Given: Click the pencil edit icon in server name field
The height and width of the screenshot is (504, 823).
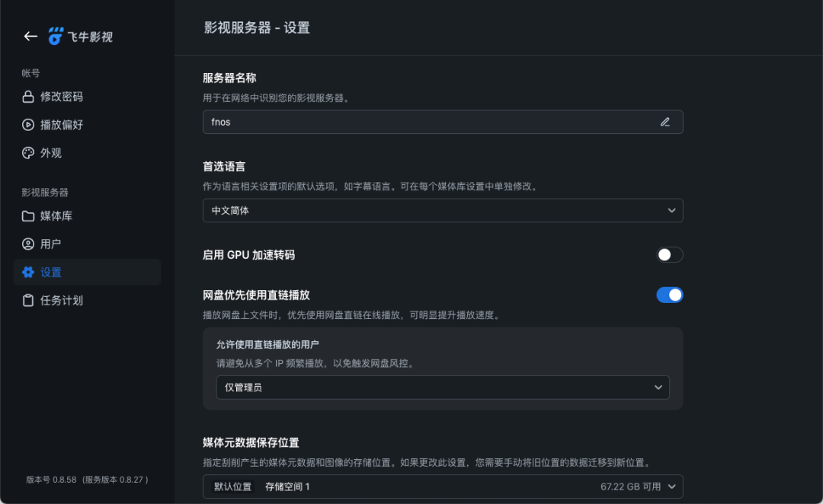Looking at the screenshot, I should pos(664,122).
